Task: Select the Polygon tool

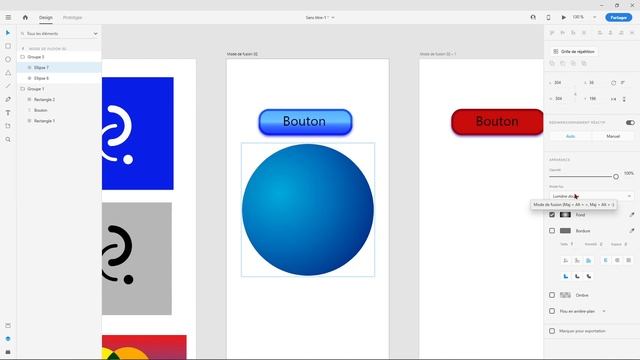Action: (x=8, y=73)
